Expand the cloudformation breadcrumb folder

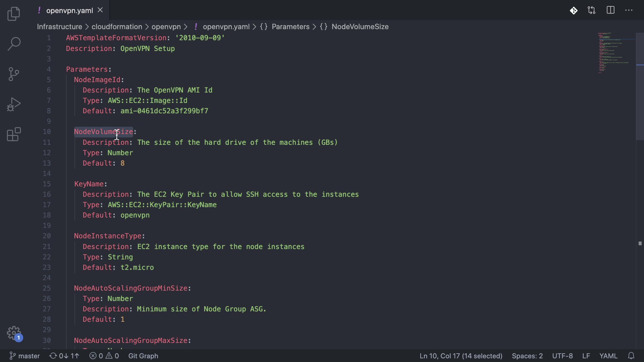point(117,26)
